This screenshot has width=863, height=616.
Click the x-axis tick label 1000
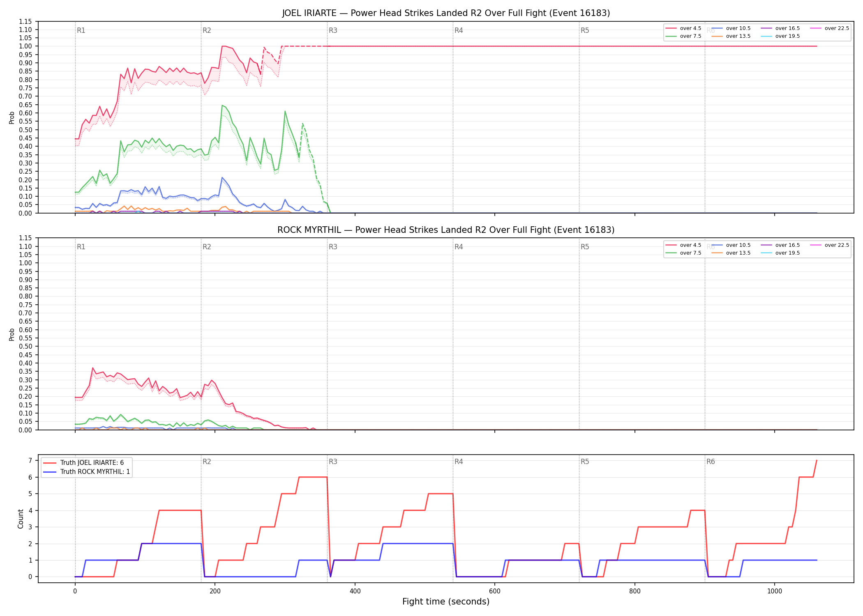[x=775, y=591]
